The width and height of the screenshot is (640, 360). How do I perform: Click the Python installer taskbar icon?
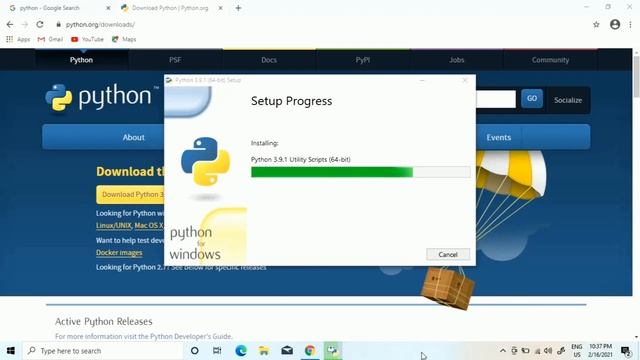(x=333, y=351)
